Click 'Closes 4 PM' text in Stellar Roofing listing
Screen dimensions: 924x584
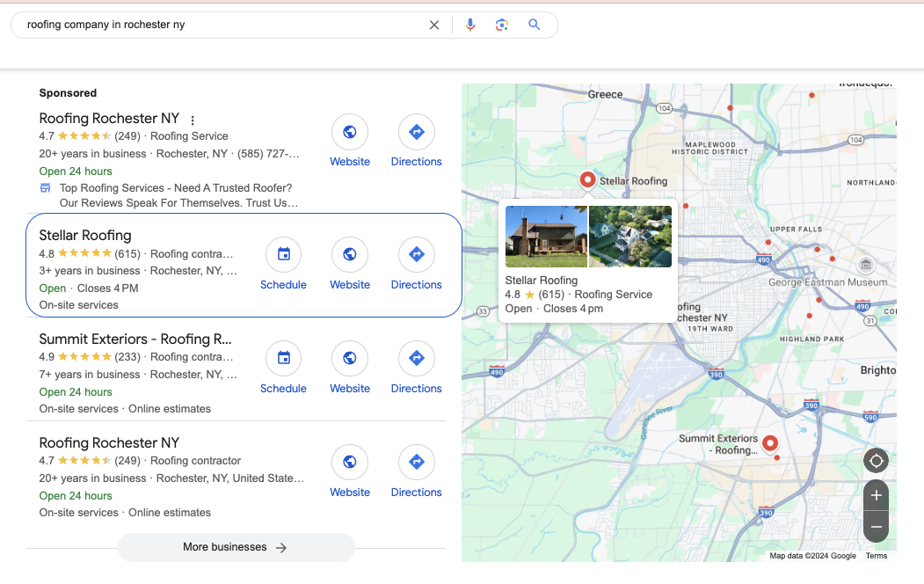point(108,288)
